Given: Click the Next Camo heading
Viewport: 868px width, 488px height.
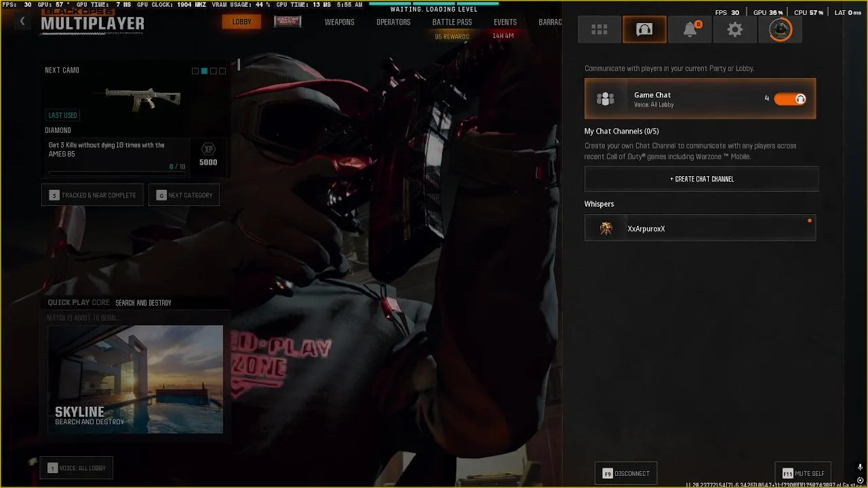Looking at the screenshot, I should click(62, 70).
